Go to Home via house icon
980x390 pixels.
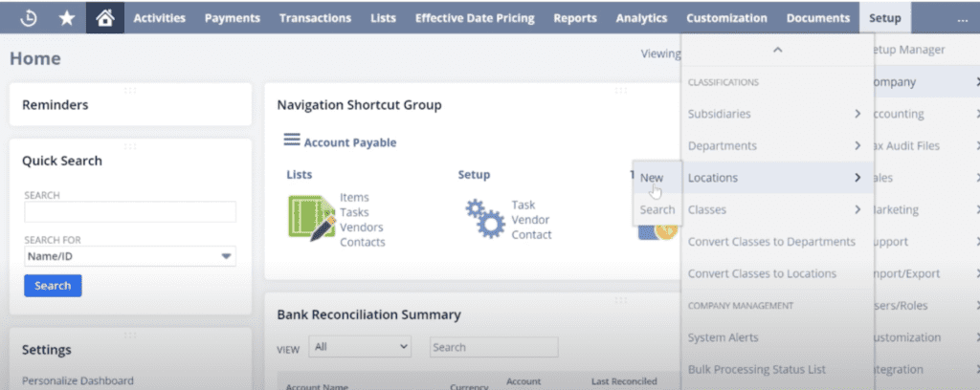click(104, 17)
